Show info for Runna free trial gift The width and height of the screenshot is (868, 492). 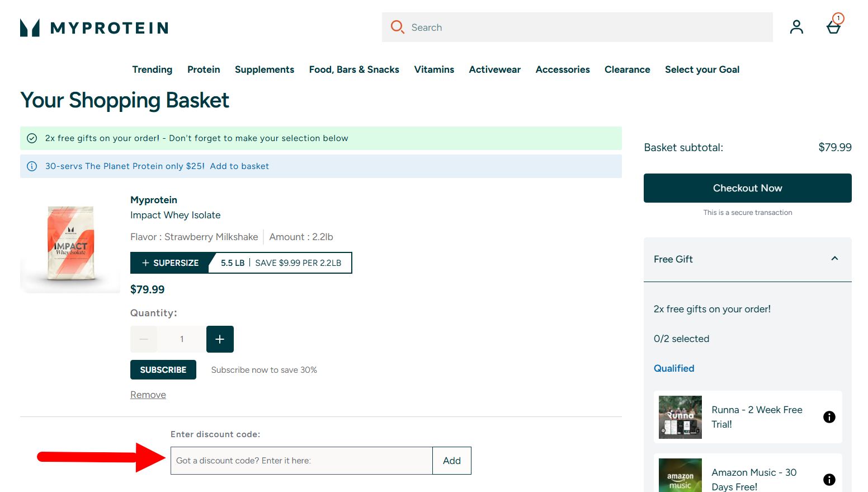[x=829, y=417]
